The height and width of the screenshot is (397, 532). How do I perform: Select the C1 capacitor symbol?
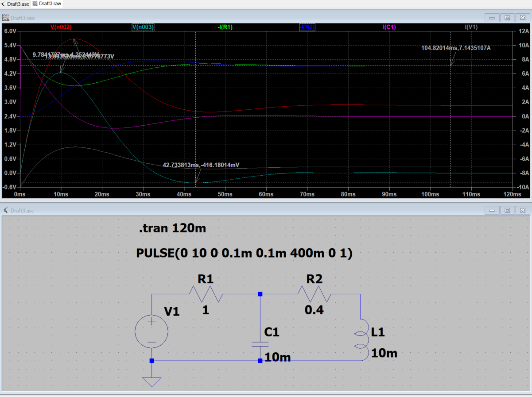[x=260, y=344]
